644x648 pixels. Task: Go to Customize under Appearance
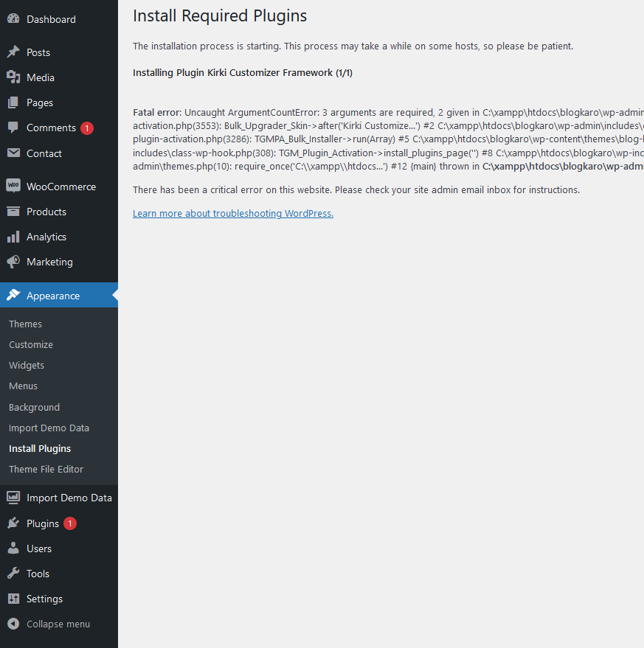[31, 344]
